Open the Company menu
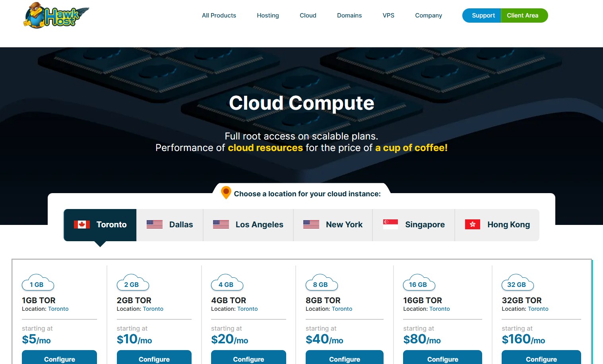Viewport: 603px width, 364px height. (x=428, y=15)
